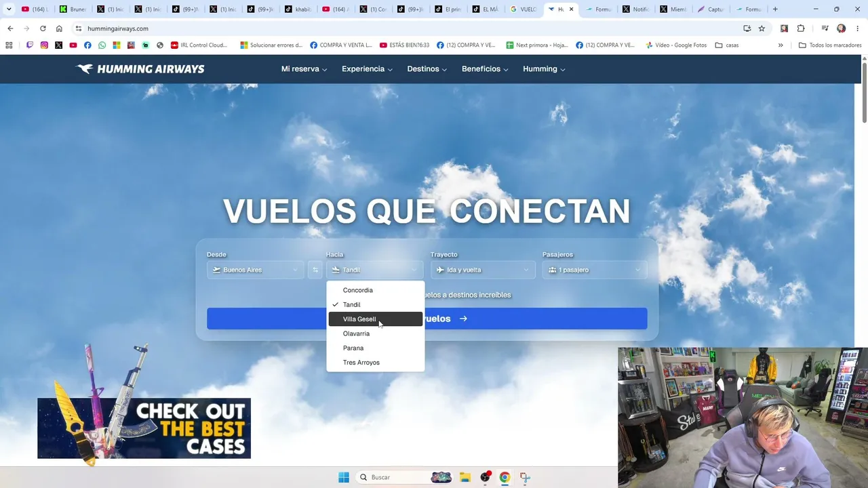
Task: Select Tandil from the destination list
Action: point(375,304)
